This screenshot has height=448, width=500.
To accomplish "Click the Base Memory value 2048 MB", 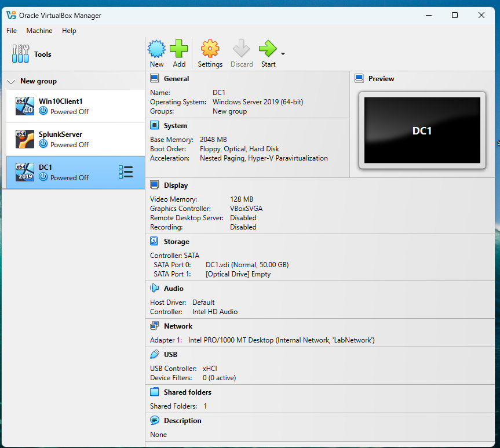I will pos(213,140).
